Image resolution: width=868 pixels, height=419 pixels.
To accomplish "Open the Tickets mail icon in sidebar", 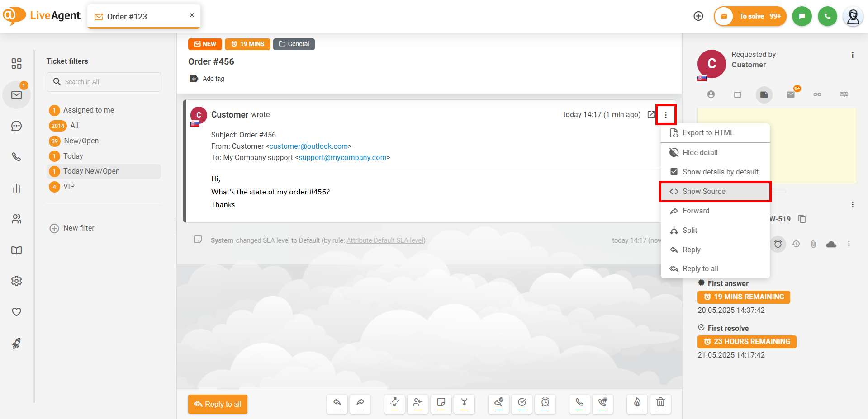I will pyautogui.click(x=17, y=95).
